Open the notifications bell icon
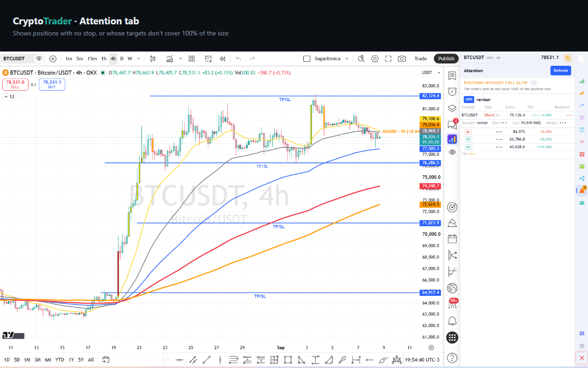The image size is (588, 368). click(x=452, y=321)
